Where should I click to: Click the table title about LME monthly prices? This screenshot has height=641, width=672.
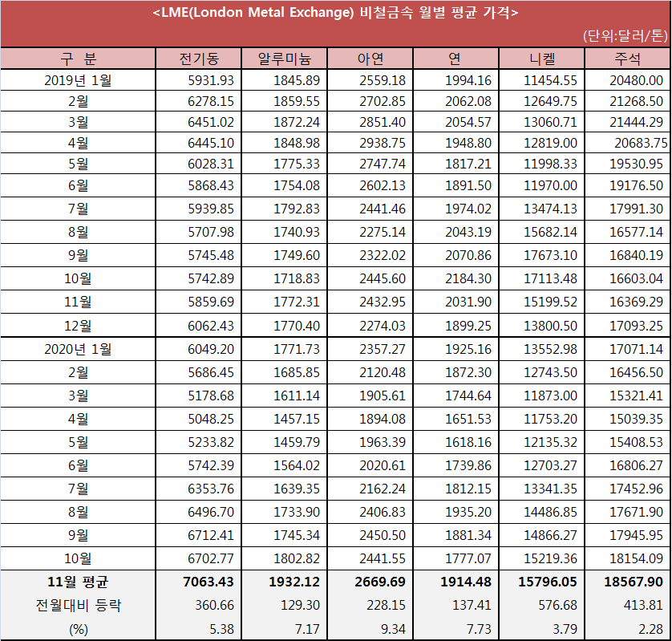click(335, 12)
